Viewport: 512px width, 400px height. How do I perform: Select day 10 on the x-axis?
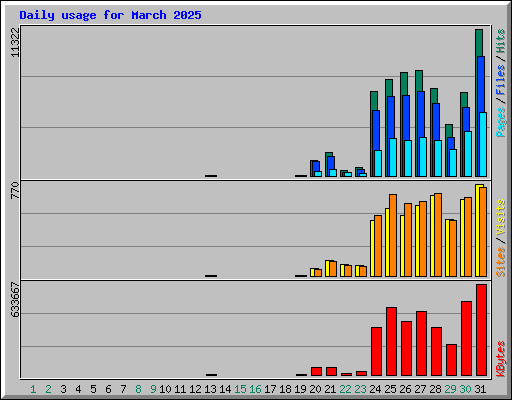click(x=165, y=389)
